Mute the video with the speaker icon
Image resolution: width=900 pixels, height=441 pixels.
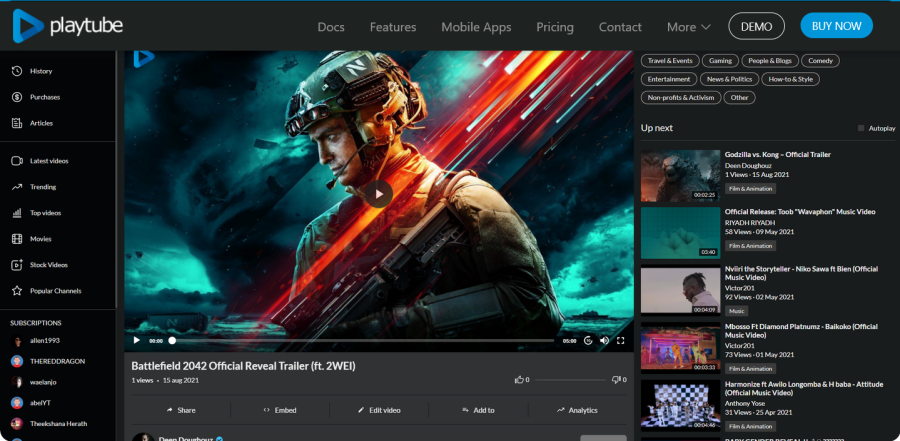604,341
